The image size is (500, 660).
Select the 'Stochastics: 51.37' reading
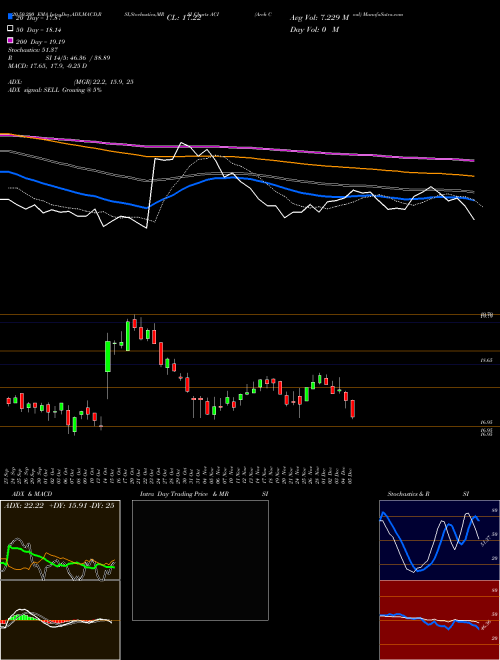pyautogui.click(x=32, y=50)
